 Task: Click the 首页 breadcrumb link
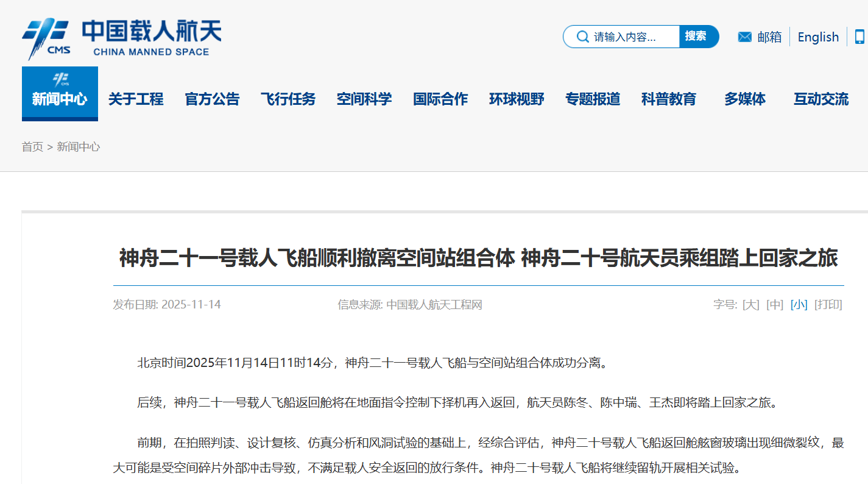pos(32,147)
